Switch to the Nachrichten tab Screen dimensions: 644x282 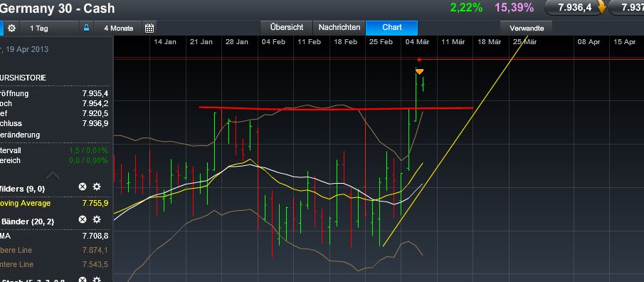click(339, 28)
